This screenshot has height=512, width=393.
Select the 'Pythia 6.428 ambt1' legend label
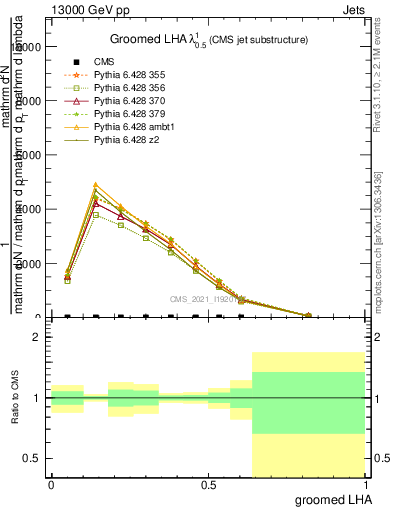click(x=134, y=127)
